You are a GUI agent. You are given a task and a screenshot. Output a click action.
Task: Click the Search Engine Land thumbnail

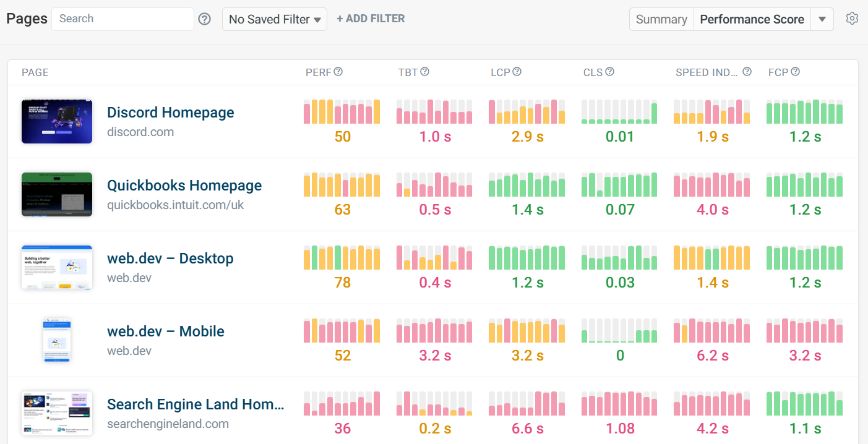(57, 412)
